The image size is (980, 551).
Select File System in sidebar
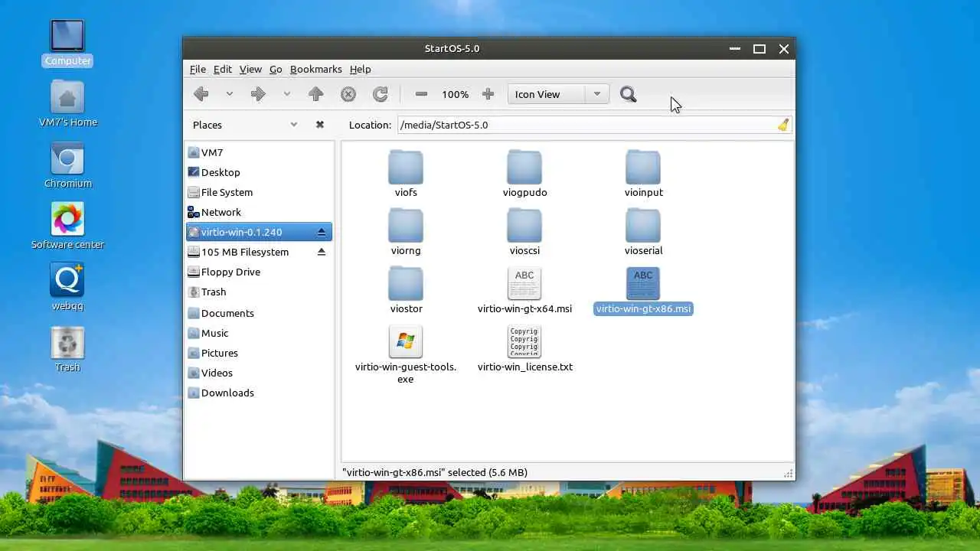tap(259, 192)
